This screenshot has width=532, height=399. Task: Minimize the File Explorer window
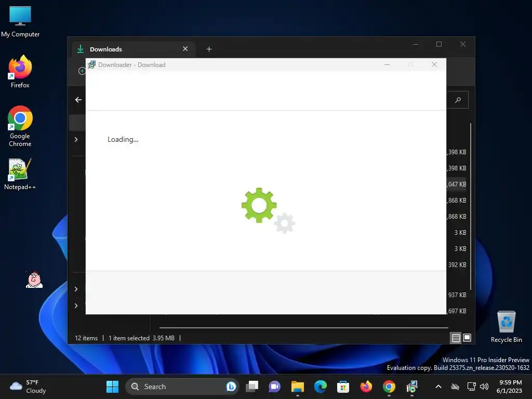coord(415,45)
